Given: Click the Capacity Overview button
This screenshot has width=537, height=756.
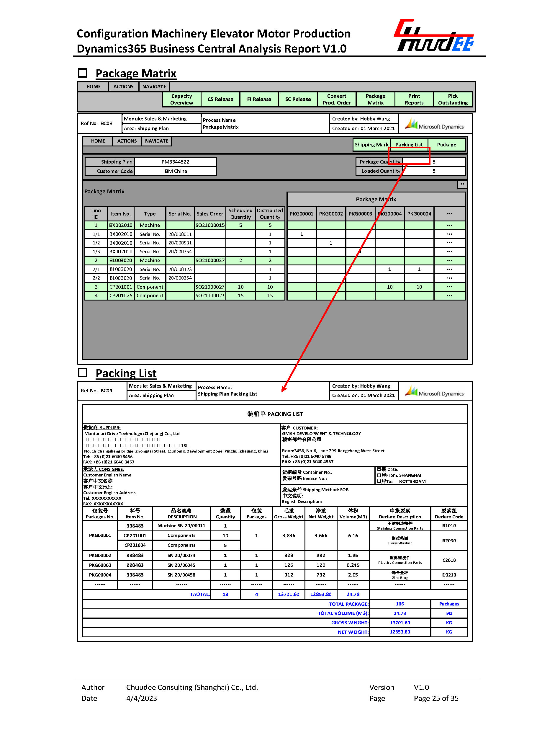Looking at the screenshot, I should tap(181, 99).
